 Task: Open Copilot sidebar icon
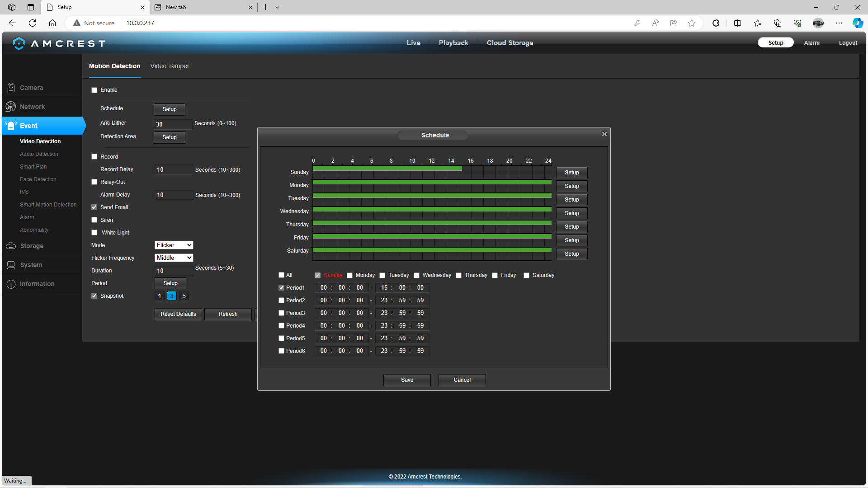coord(858,23)
